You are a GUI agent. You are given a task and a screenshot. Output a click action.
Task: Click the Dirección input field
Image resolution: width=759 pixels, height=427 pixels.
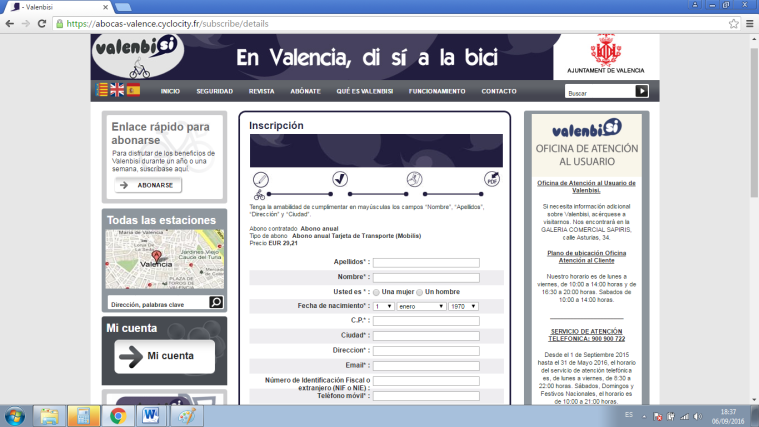426,351
